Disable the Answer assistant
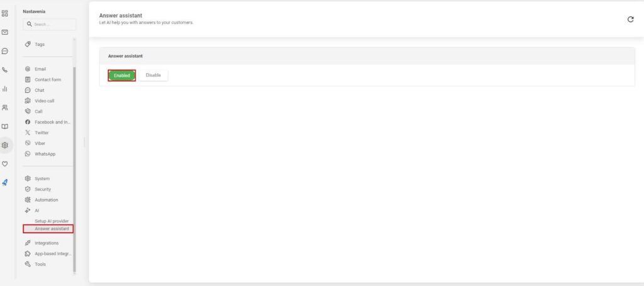 pyautogui.click(x=153, y=76)
